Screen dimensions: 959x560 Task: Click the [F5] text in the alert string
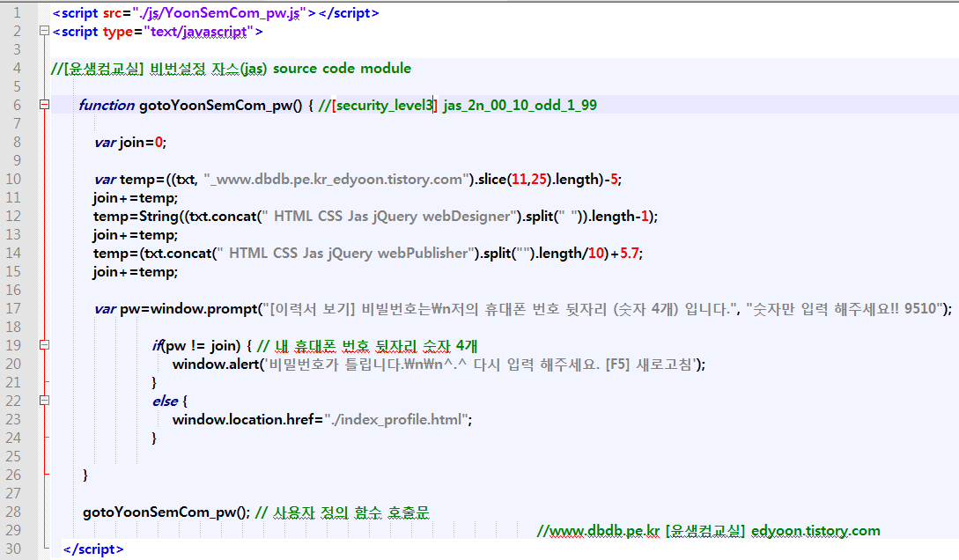(x=617, y=365)
